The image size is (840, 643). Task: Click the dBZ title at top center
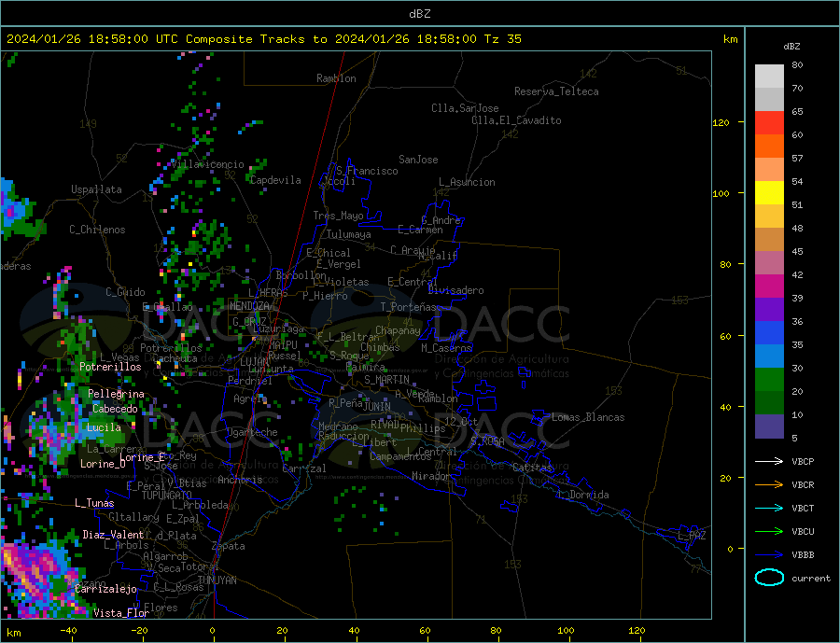click(x=419, y=14)
